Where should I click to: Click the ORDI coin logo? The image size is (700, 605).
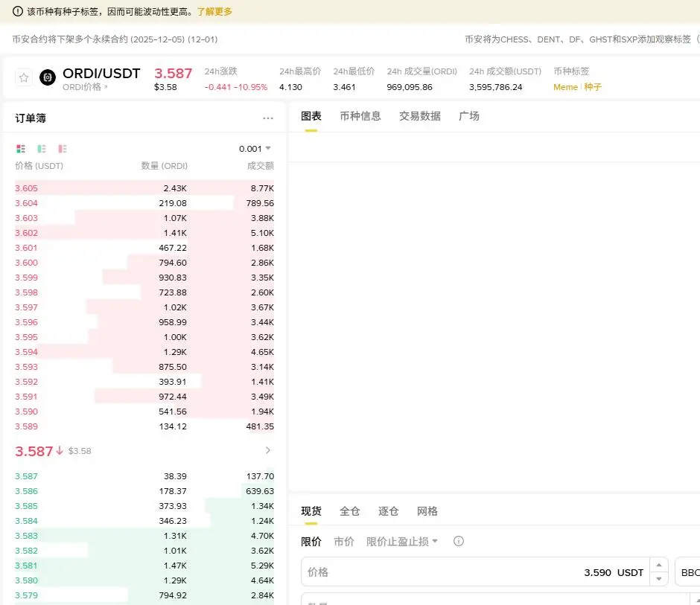(48, 77)
